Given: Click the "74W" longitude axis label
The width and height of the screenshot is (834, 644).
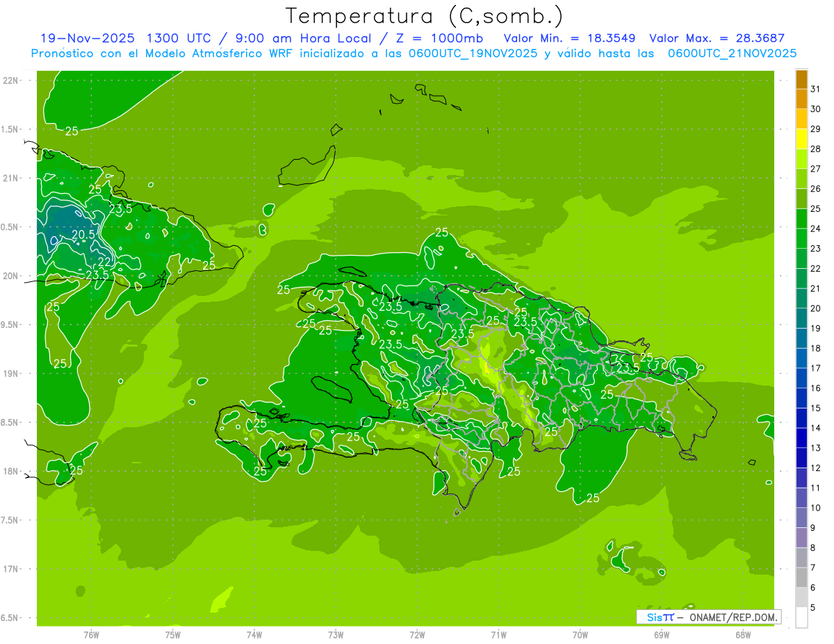Looking at the screenshot, I should tap(254, 634).
